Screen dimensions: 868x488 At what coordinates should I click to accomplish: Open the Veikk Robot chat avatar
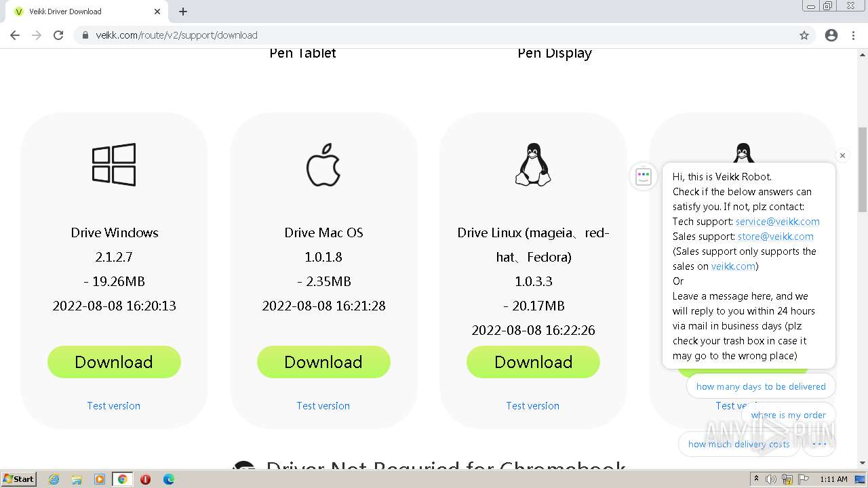(644, 177)
